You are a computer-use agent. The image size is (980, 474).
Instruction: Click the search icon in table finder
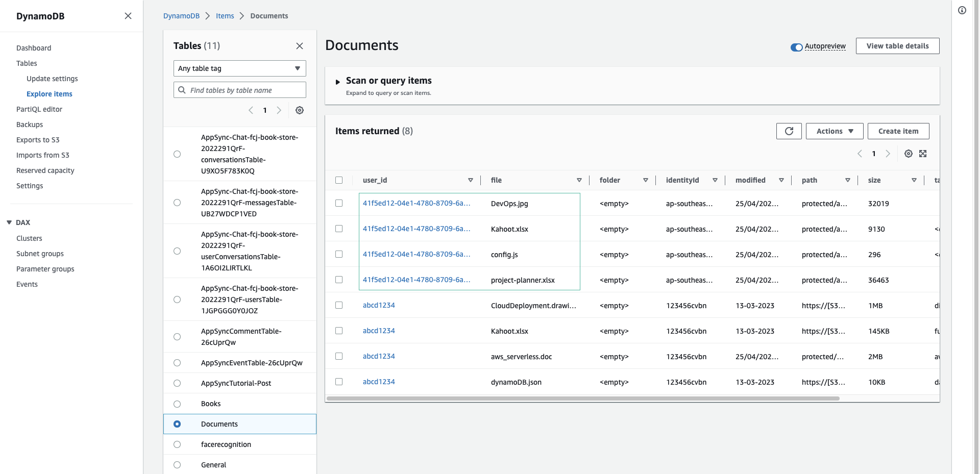click(182, 90)
